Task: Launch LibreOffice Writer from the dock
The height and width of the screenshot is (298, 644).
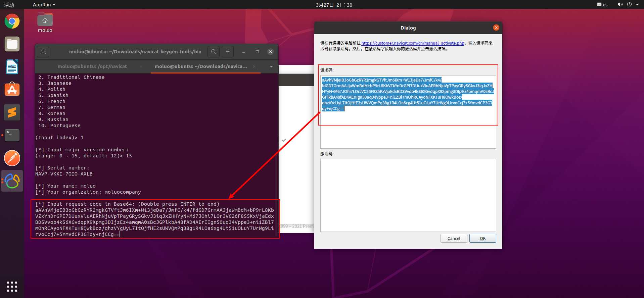Action: tap(12, 67)
